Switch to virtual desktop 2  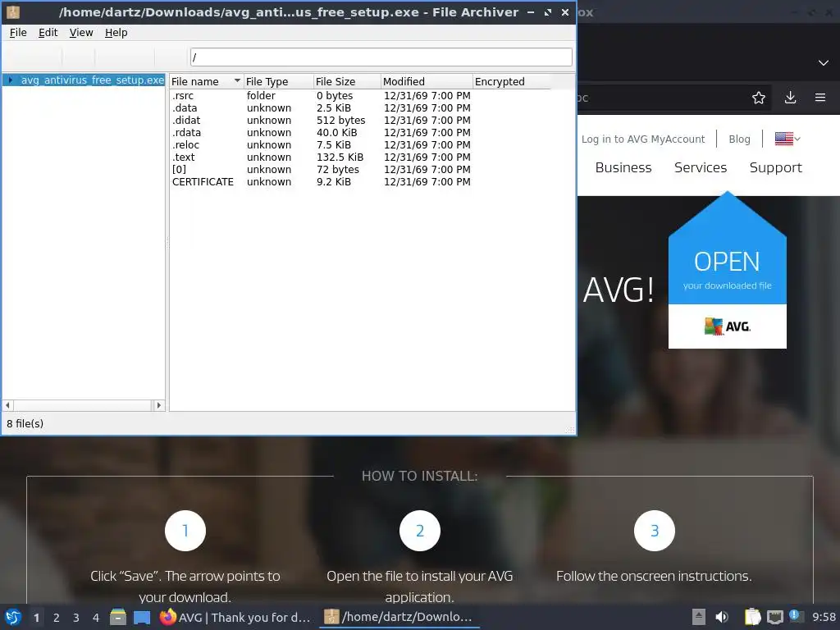point(57,618)
